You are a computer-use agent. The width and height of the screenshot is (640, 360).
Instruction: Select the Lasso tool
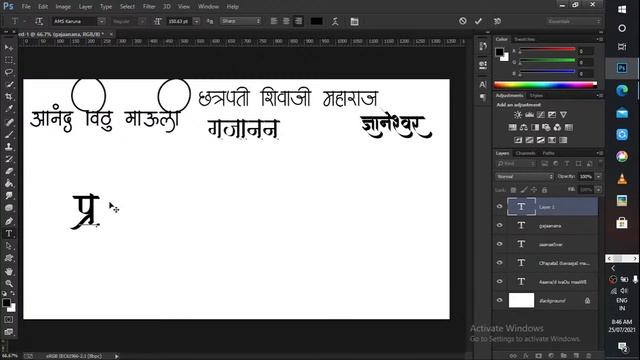[9, 72]
